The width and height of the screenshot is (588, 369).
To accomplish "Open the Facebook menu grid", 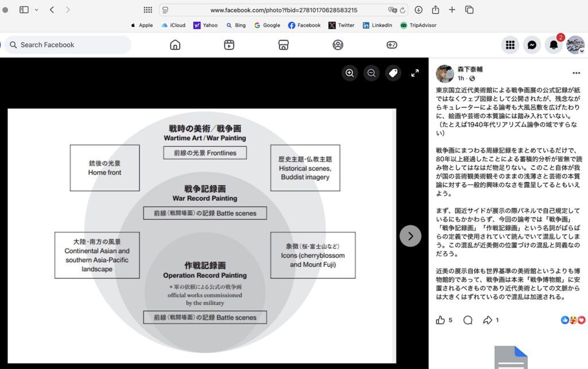I will (x=510, y=45).
